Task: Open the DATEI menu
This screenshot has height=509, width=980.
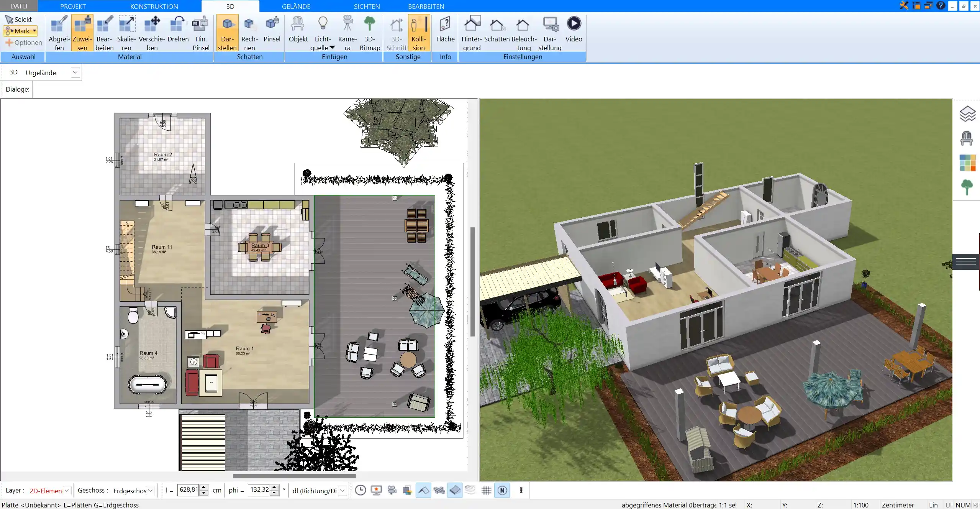Action: (x=19, y=6)
